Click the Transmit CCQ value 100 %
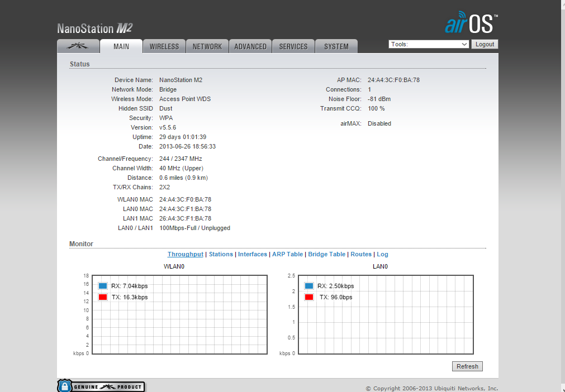Screen dimensions: 565x392 tap(376, 108)
